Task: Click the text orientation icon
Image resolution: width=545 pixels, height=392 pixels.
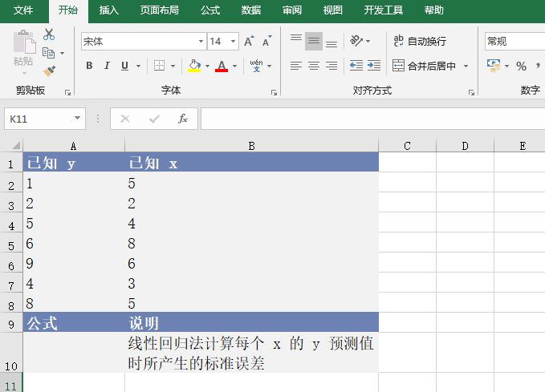Action: coord(357,41)
